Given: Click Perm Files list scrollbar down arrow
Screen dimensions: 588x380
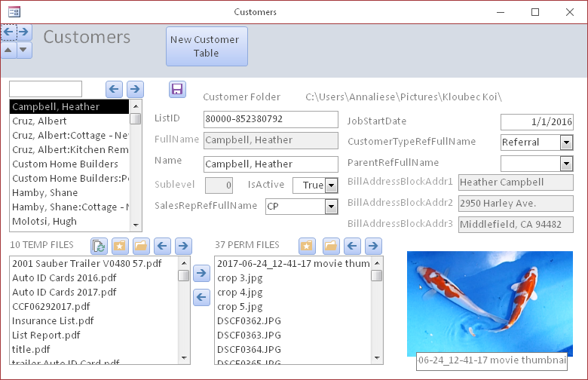Looking at the screenshot, I should point(377,358).
